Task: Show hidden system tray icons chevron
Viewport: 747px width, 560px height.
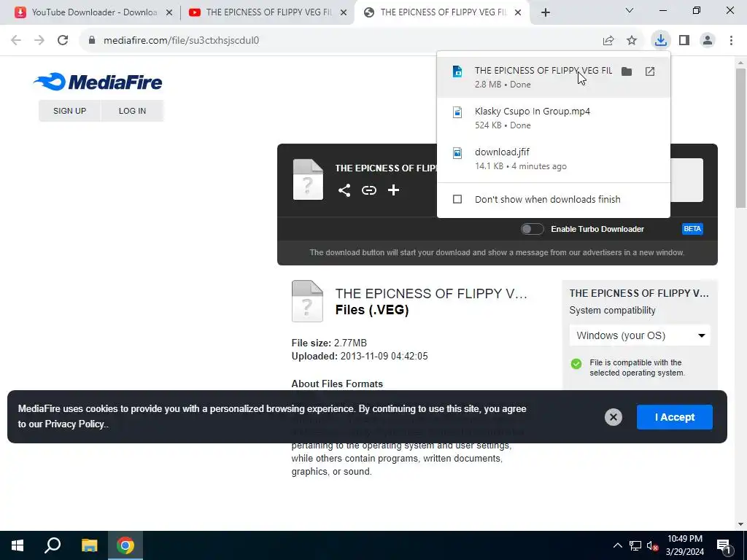Action: click(x=617, y=545)
